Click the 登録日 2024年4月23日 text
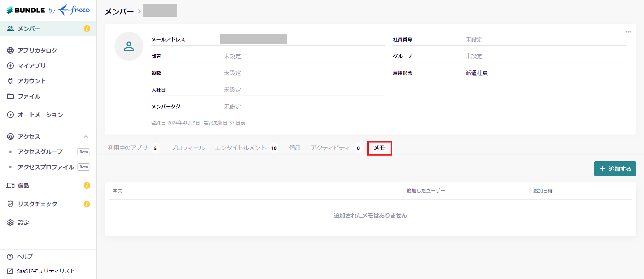 tap(176, 123)
